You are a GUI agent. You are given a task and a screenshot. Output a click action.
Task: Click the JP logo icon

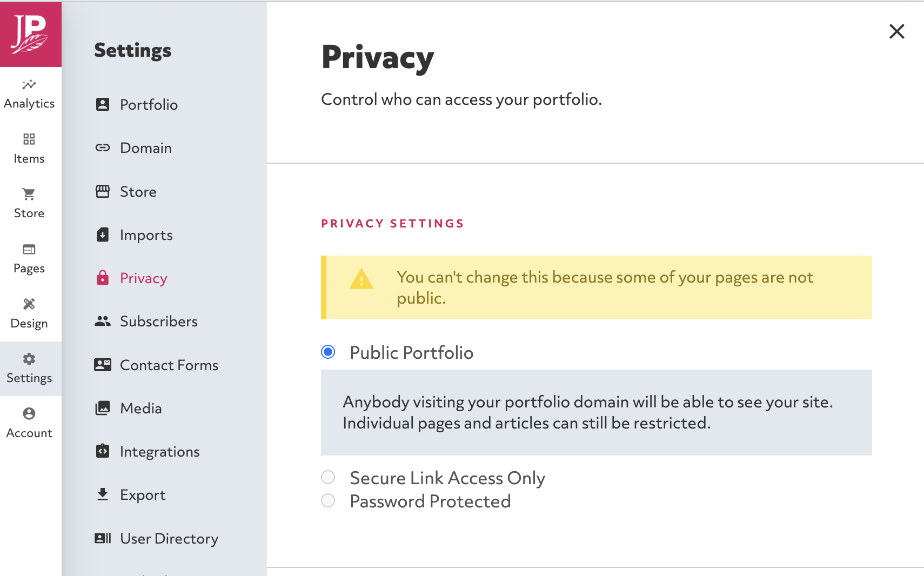pos(30,34)
